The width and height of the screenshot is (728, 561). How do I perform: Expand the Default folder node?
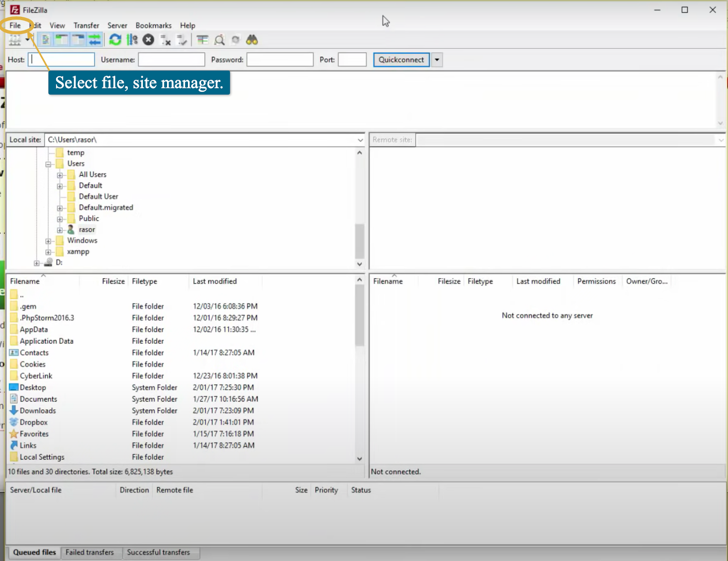click(x=60, y=186)
